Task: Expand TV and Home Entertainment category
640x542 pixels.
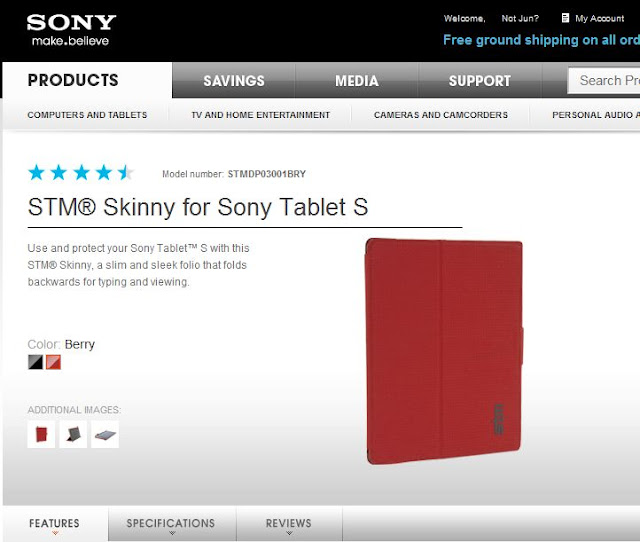Action: [x=260, y=115]
